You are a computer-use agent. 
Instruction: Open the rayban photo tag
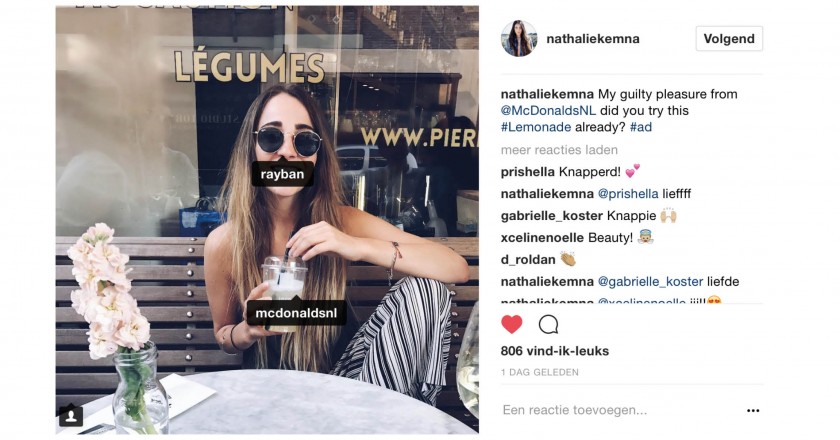tap(282, 174)
